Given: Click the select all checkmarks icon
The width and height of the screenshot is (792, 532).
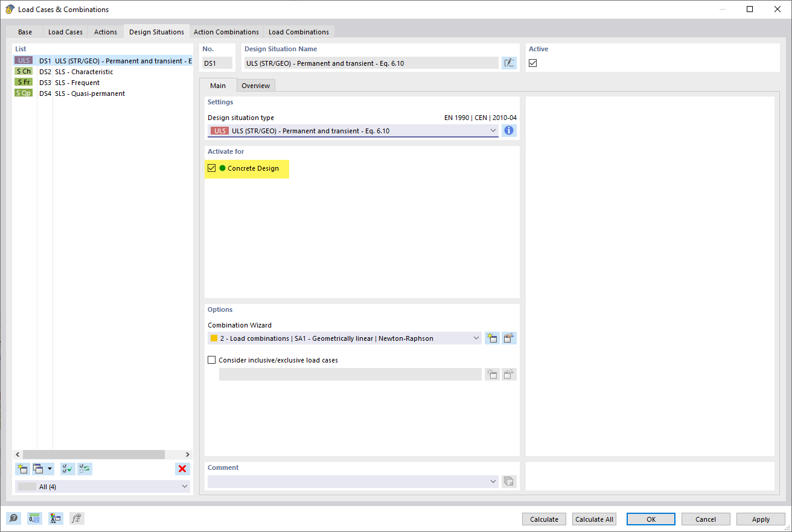Looking at the screenshot, I should tap(68, 469).
